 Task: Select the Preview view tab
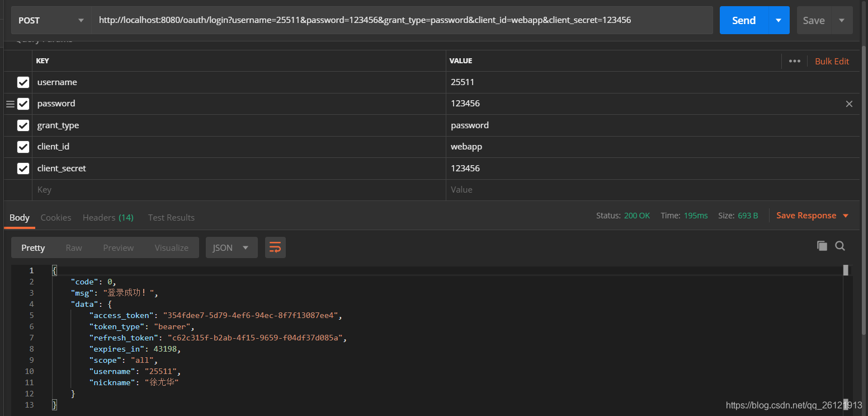click(119, 247)
